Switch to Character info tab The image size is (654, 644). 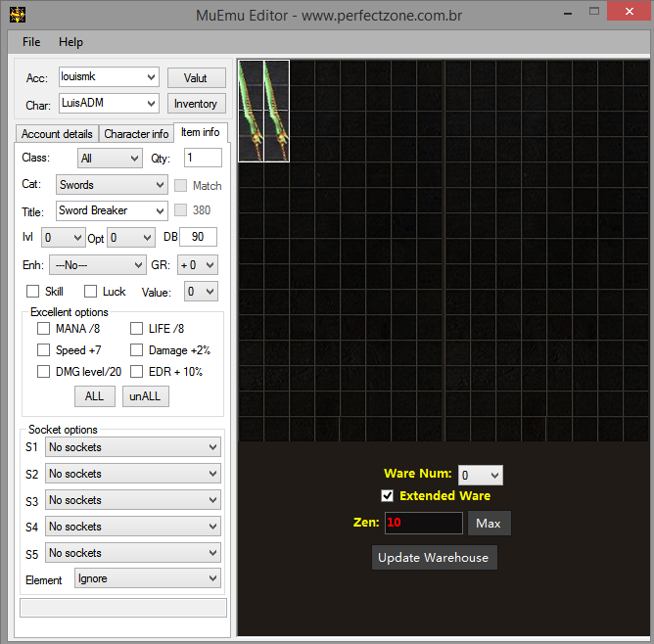136,134
